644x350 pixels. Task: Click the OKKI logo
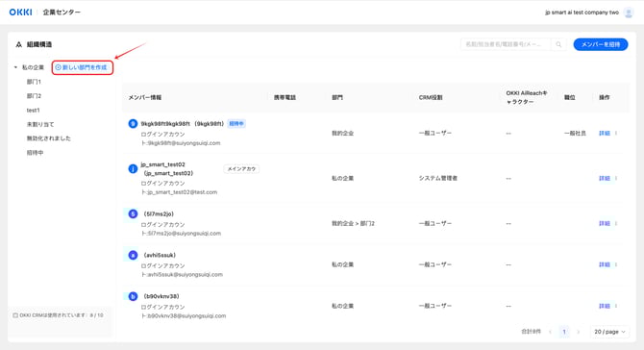(20, 12)
